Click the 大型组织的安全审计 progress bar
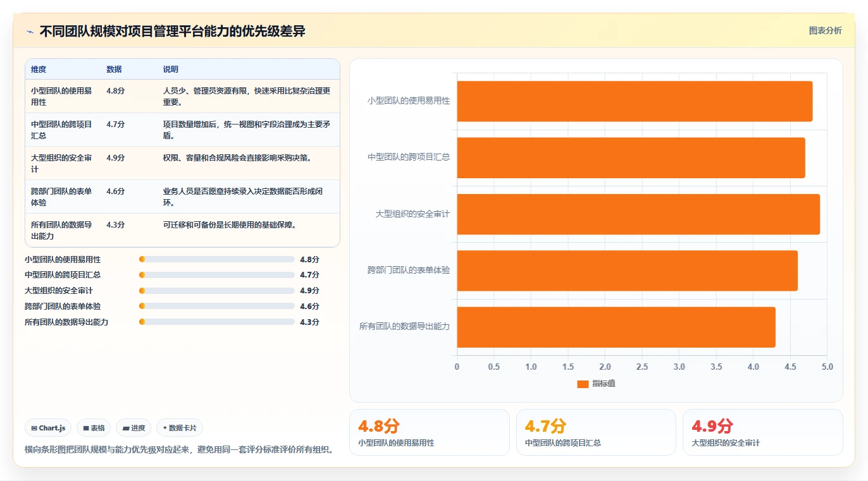Screen dimensions: 868x481 (x=217, y=291)
